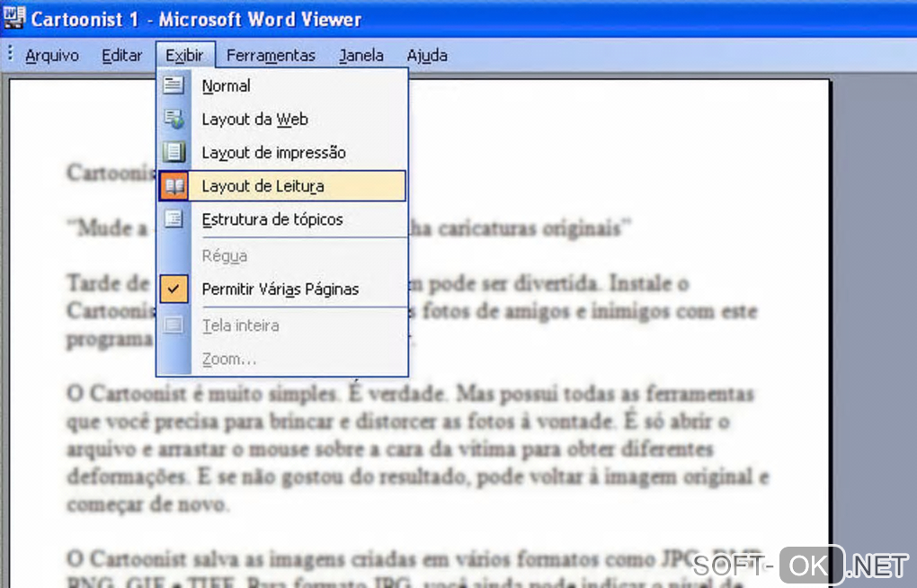Choose Estrutura de tópicos entry
The width and height of the screenshot is (917, 588).
pos(282,219)
